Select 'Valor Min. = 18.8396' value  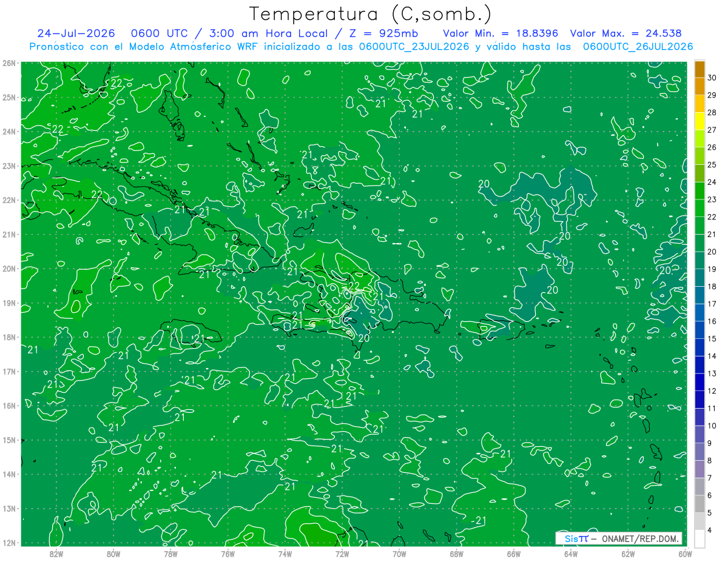point(500,33)
